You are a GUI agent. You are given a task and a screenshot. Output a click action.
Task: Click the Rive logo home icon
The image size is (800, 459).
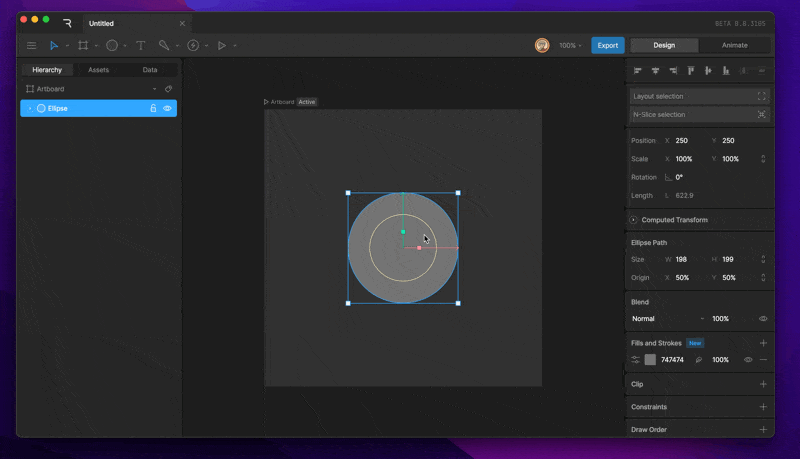(67, 23)
